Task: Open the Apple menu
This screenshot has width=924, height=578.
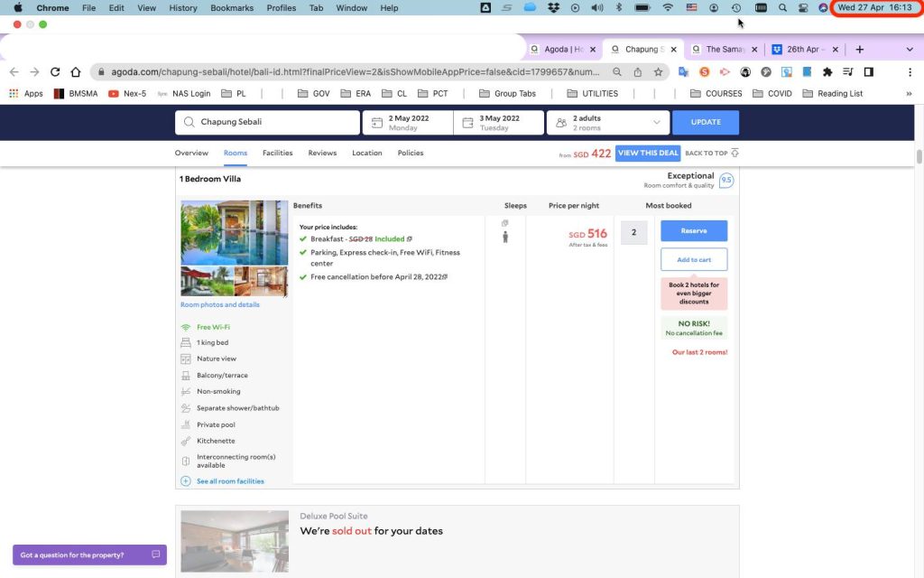Action: tap(18, 7)
